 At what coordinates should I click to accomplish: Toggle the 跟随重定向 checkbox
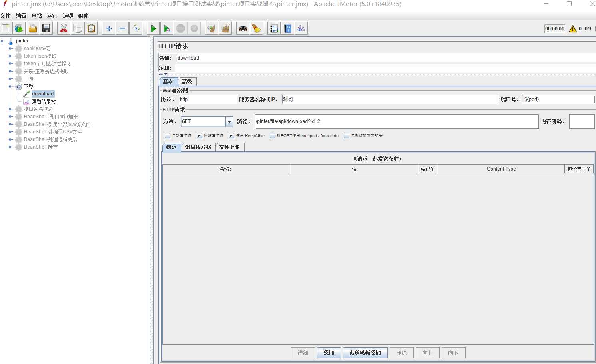[x=199, y=136]
